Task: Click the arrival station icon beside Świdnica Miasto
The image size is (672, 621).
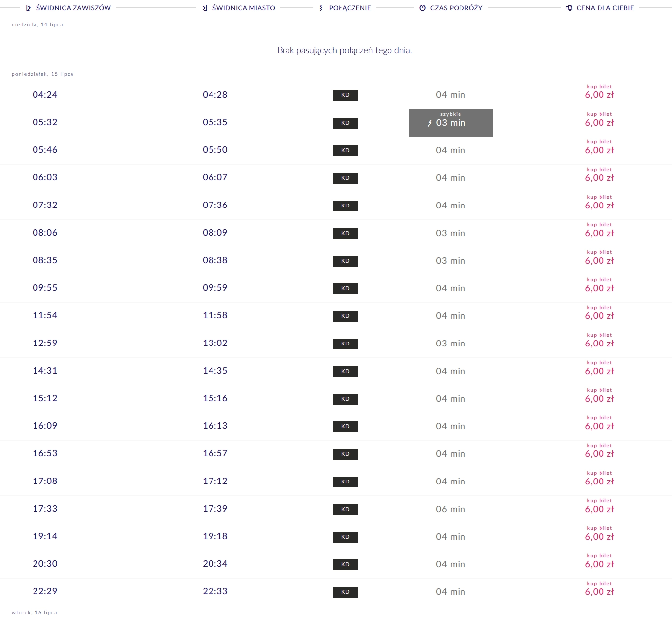Action: pyautogui.click(x=205, y=8)
